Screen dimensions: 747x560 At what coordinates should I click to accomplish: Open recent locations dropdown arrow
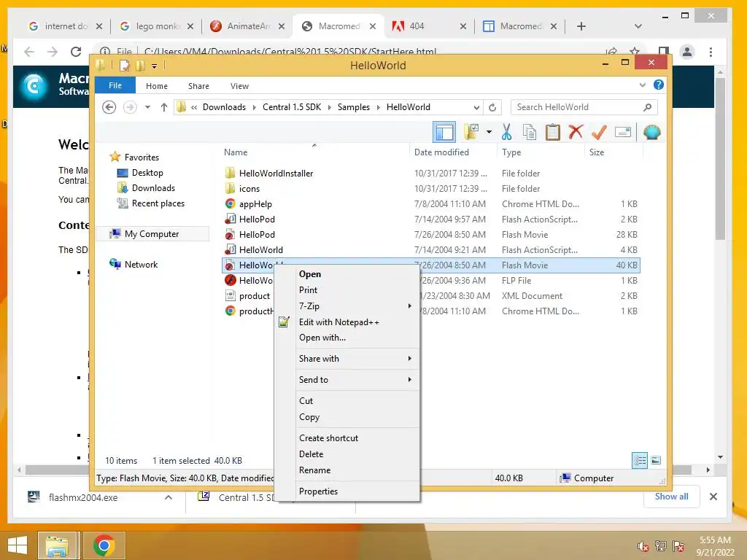[x=147, y=107]
